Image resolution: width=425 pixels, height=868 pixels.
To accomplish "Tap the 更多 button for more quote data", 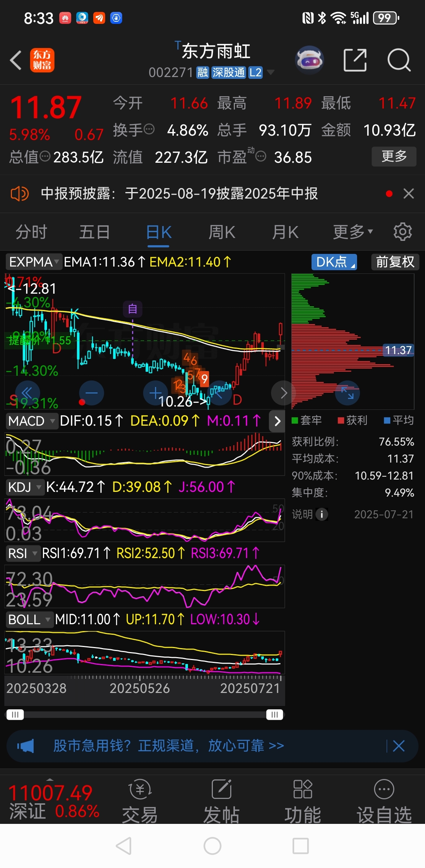I will (394, 156).
